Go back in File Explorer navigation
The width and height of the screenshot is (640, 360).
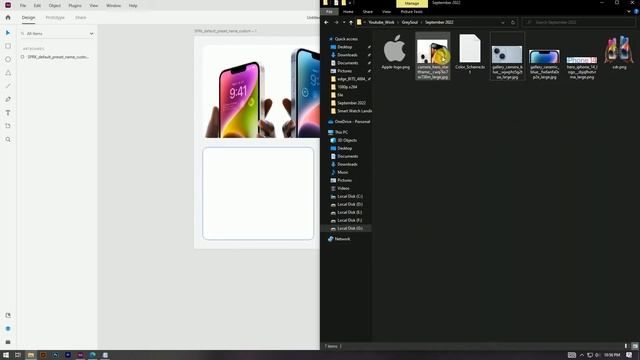point(327,22)
